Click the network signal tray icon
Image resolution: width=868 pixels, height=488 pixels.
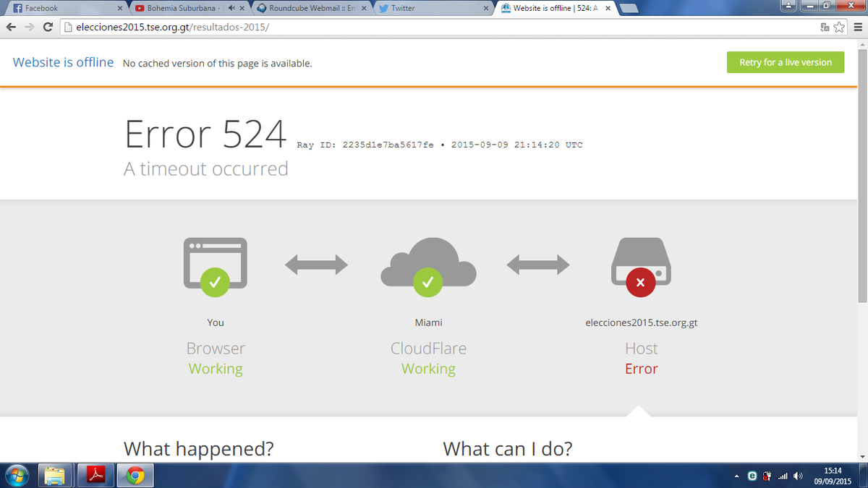point(782,476)
